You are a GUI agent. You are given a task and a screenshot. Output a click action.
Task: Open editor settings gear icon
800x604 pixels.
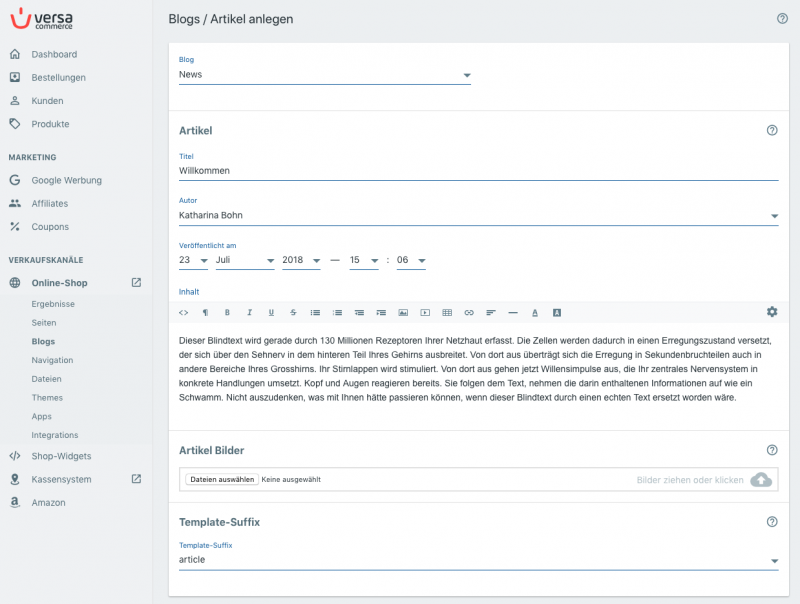[x=772, y=312]
